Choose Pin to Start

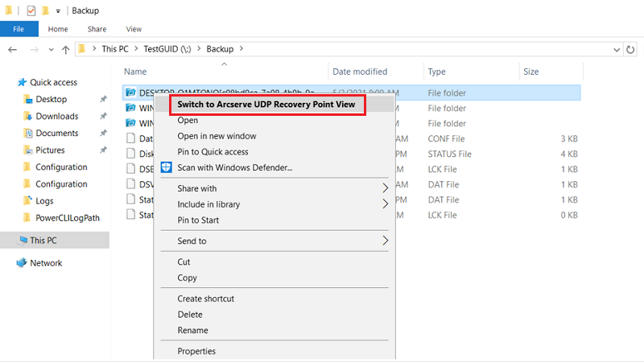[198, 220]
